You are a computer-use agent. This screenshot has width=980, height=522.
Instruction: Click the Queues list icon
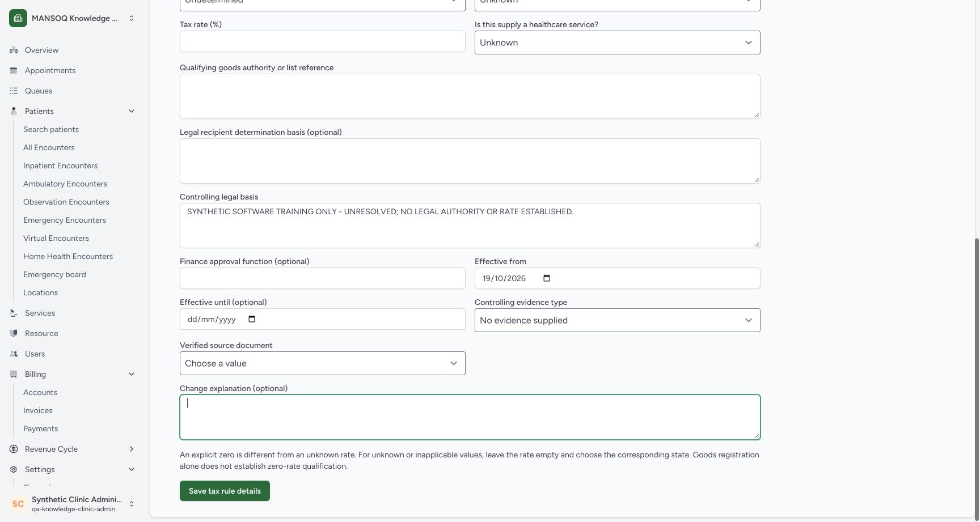coord(14,91)
